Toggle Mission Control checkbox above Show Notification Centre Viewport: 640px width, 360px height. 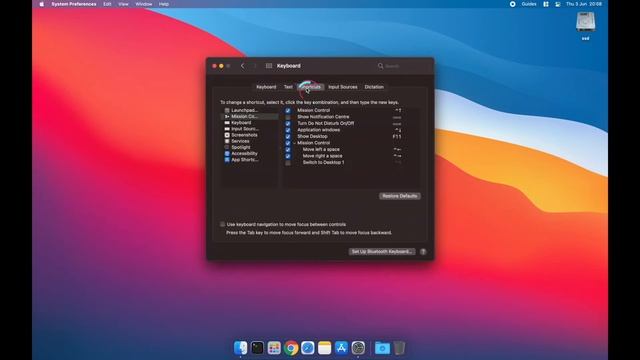288,111
